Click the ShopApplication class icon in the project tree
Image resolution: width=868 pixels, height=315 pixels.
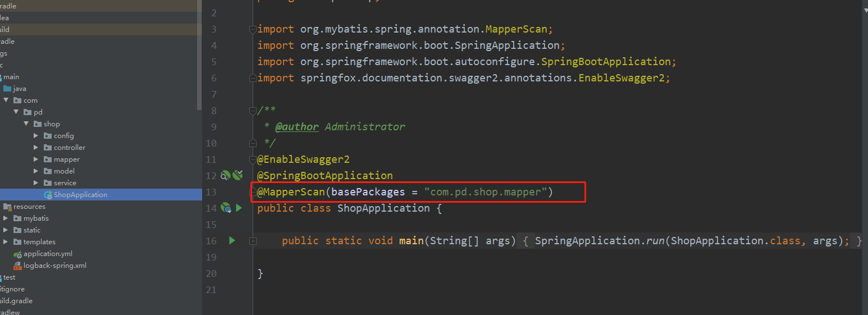coord(48,195)
